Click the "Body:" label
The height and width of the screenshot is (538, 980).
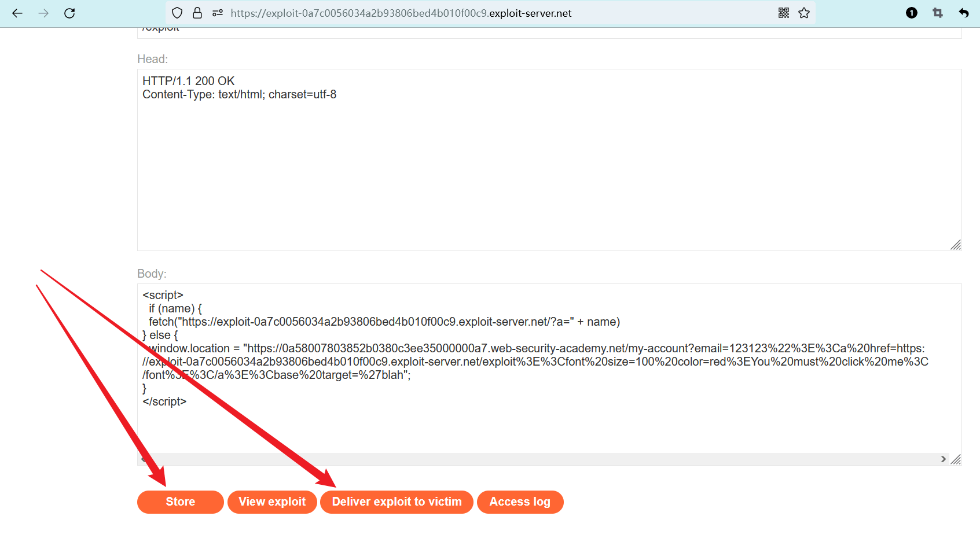[152, 274]
